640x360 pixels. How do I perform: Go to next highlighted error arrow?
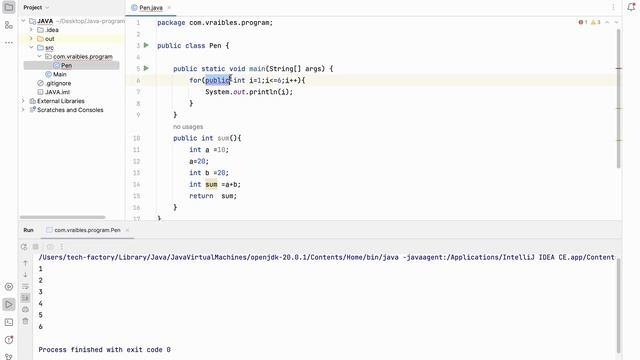[616, 22]
